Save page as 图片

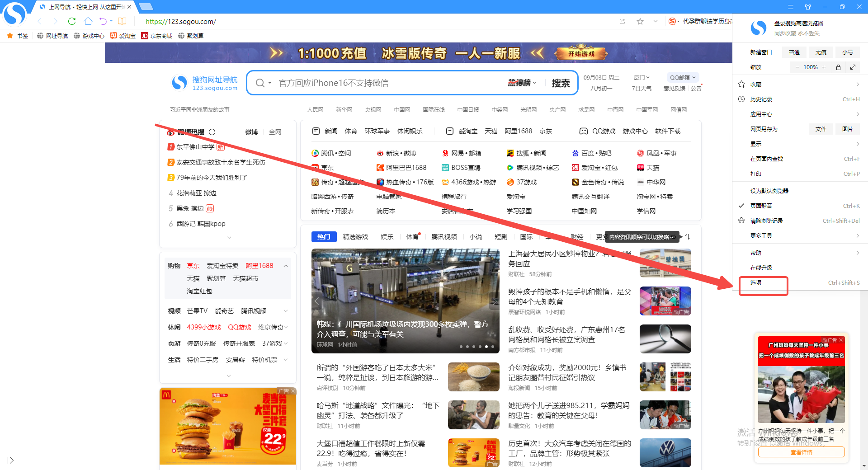[848, 129]
